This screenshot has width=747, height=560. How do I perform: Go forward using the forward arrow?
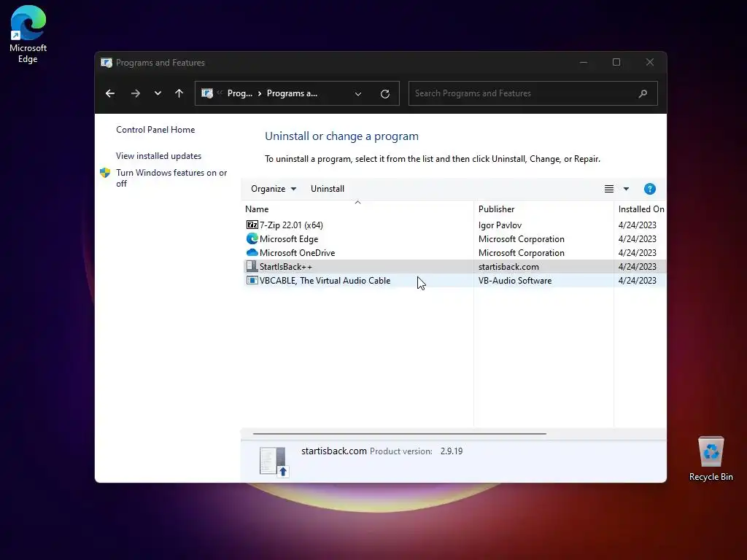pyautogui.click(x=136, y=93)
